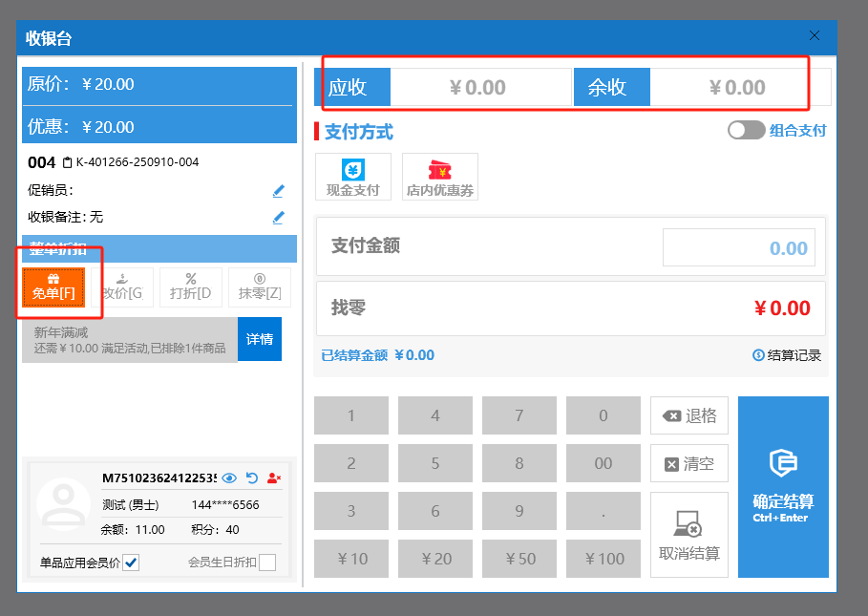The image size is (868, 616).
Task: Edit the 收银备注 note with pencil icon
Action: coord(279,218)
